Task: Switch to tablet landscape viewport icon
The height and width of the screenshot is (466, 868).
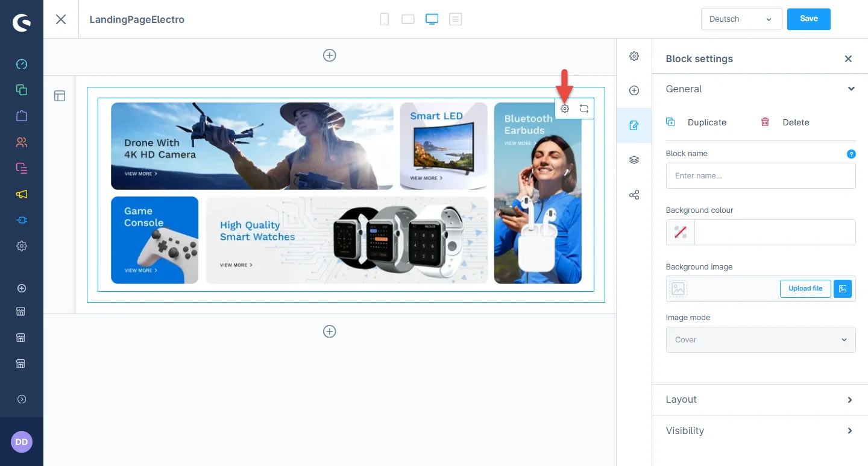Action: 408,19
